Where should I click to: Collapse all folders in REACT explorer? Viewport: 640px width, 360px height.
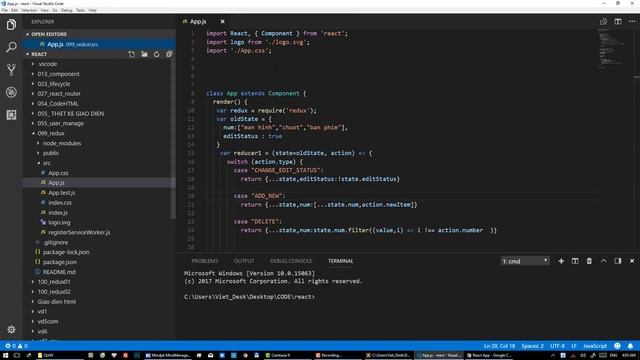169,54
